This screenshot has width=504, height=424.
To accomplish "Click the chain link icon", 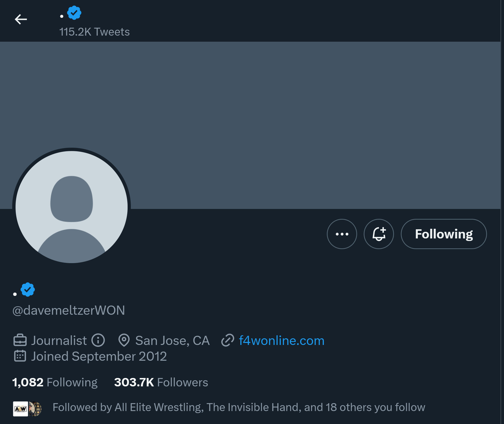I will (227, 340).
